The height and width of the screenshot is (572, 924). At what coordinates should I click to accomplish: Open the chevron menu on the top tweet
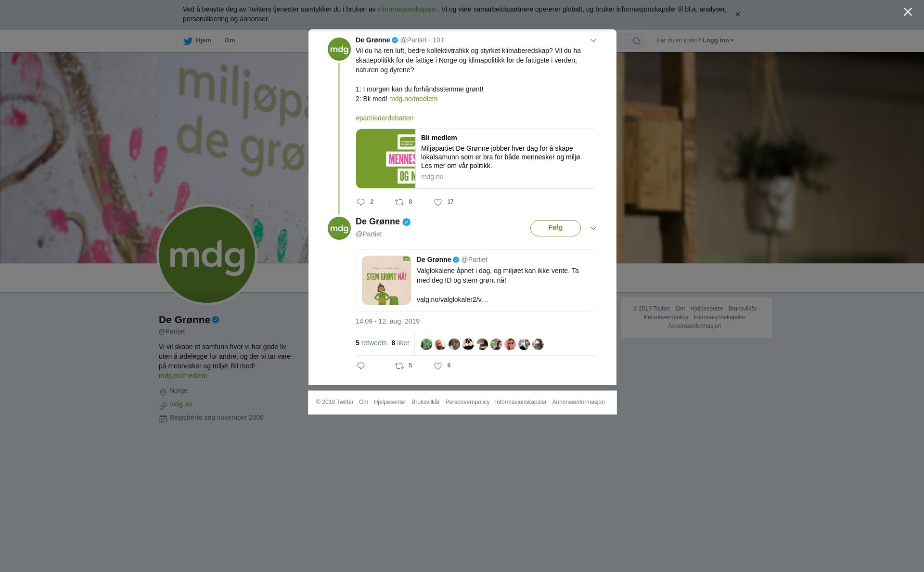pos(593,40)
